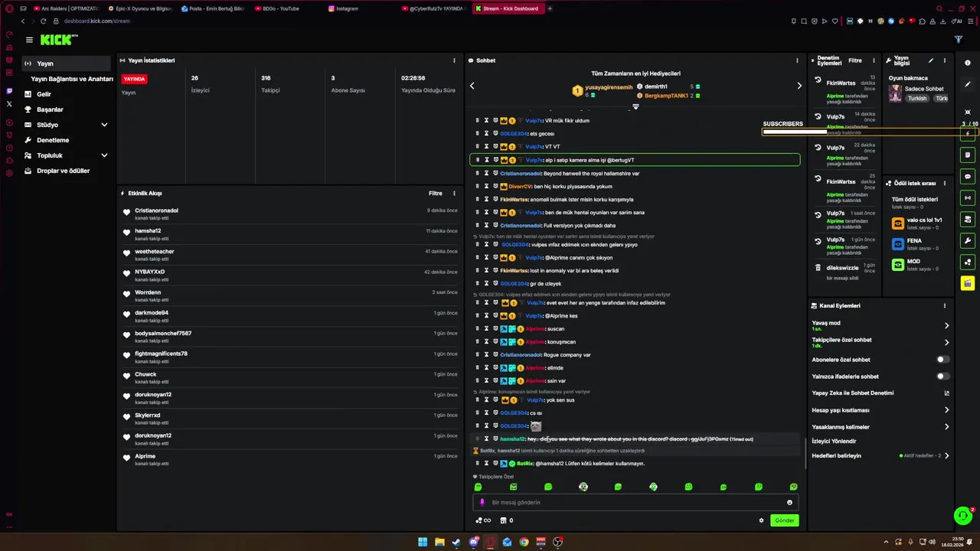Click İzleyici Yönlendir option

[x=834, y=442]
